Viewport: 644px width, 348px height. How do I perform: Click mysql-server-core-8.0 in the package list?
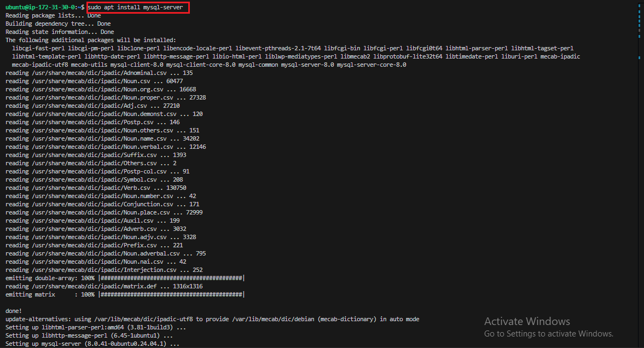(x=372, y=65)
